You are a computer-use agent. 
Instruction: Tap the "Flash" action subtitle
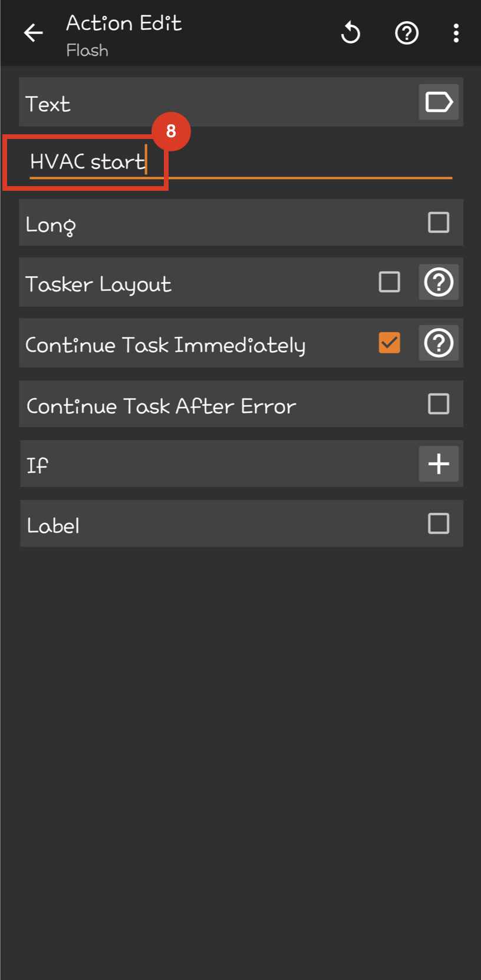click(x=87, y=51)
